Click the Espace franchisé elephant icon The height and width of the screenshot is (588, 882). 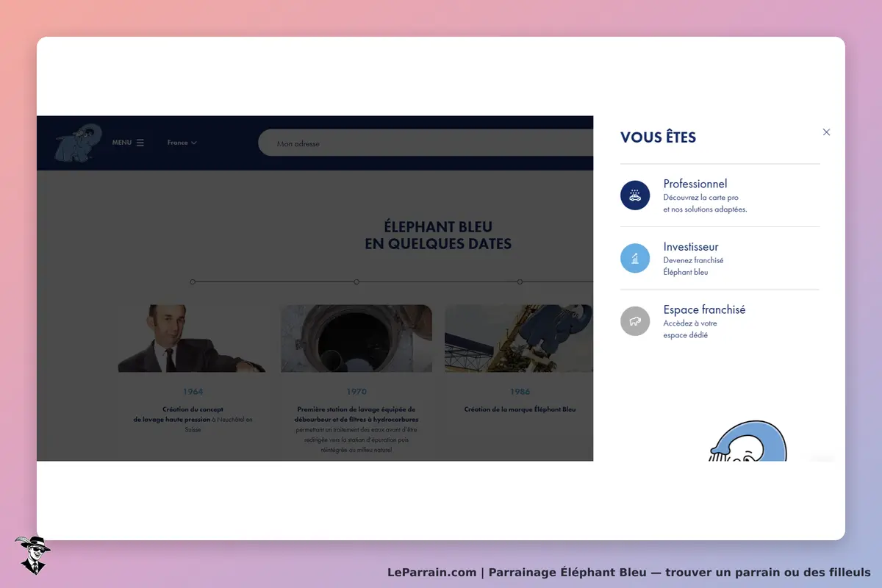[635, 321]
